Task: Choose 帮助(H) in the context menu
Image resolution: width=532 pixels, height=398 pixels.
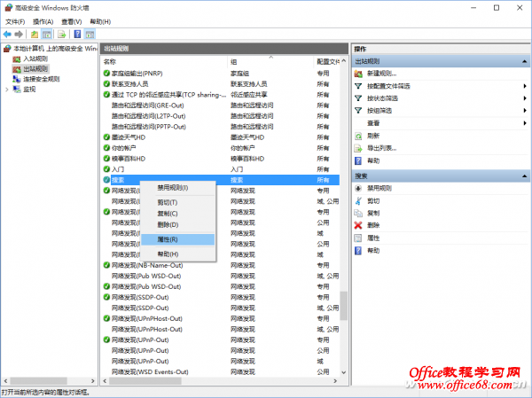Action: (178, 254)
